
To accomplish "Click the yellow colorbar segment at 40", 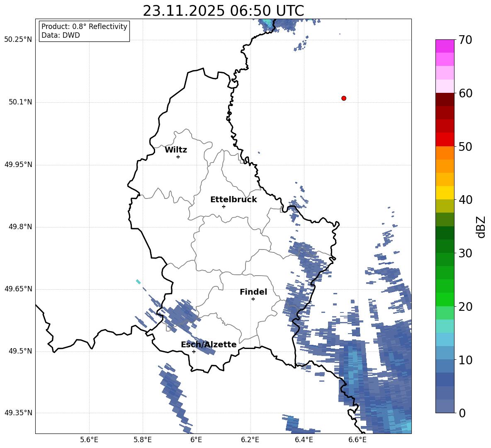I will [x=445, y=193].
